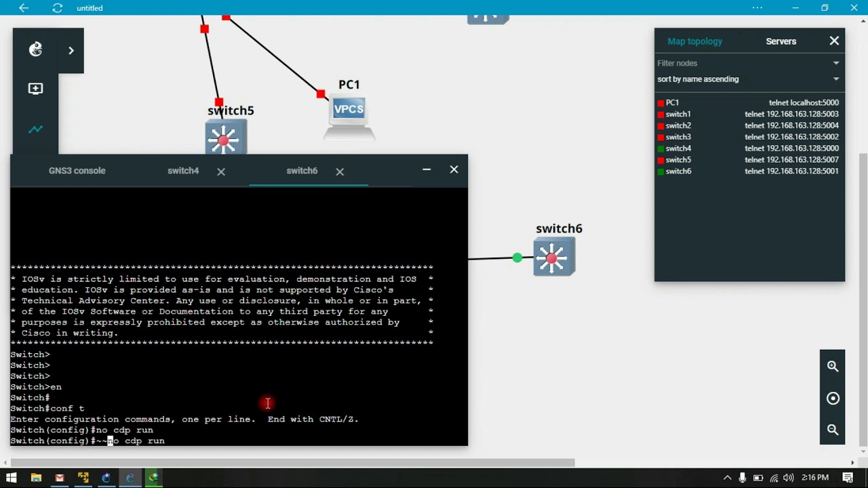Close the topology summary panel
The height and width of the screenshot is (488, 868).
(x=834, y=41)
